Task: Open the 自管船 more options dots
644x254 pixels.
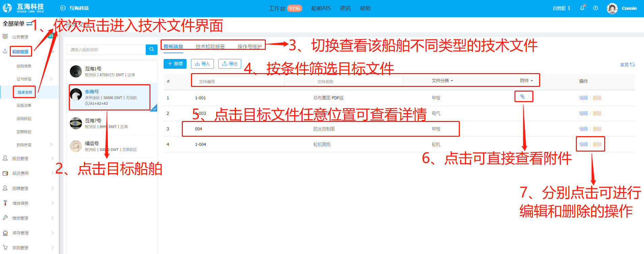Action: (x=569, y=8)
